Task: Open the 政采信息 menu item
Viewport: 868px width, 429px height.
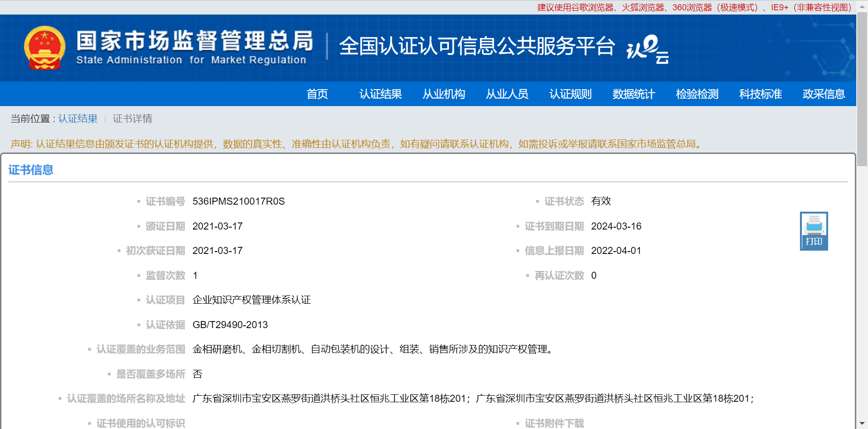Action: coord(824,94)
